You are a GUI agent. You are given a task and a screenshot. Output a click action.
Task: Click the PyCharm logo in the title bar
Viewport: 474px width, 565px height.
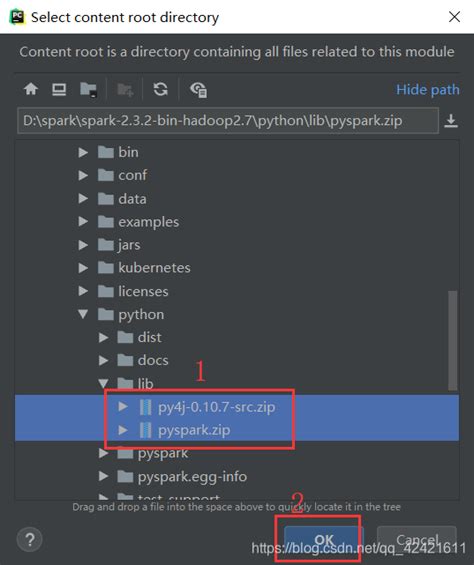(x=17, y=17)
